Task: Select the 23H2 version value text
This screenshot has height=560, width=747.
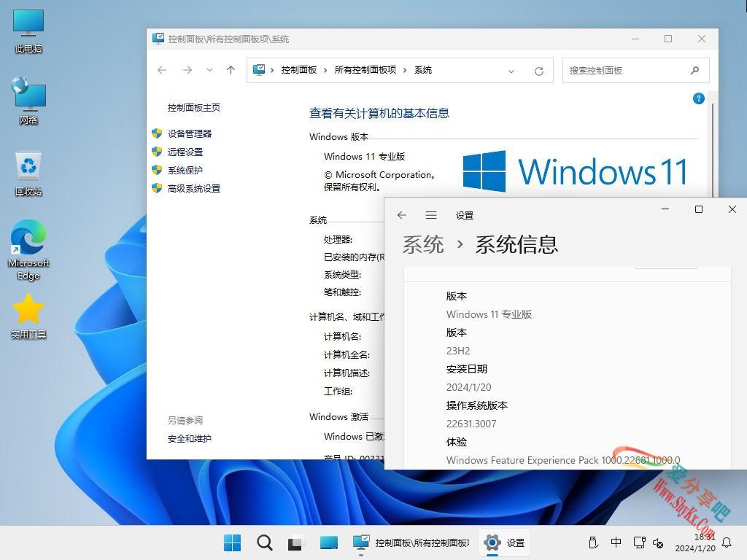Action: pyautogui.click(x=458, y=351)
